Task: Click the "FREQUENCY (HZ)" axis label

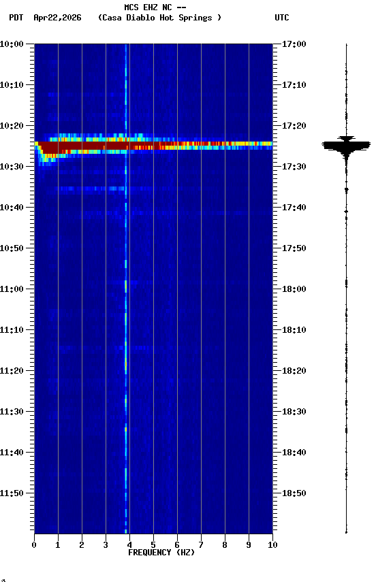Action: tap(161, 553)
